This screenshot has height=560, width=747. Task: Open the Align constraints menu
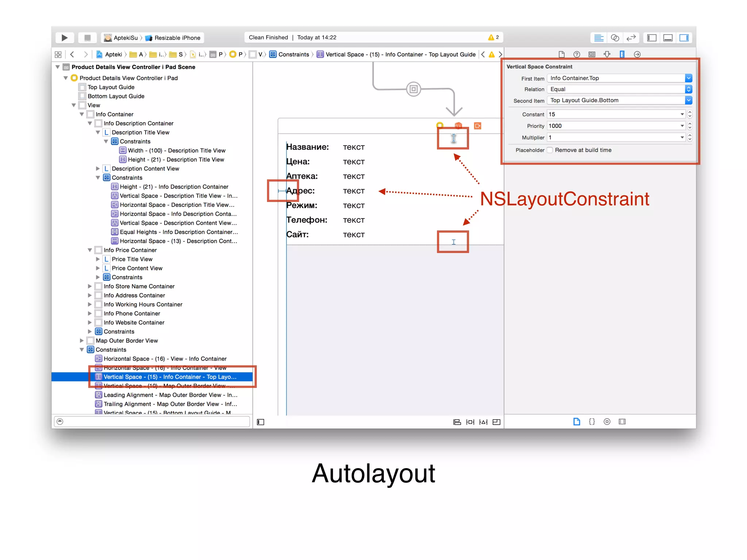tap(457, 422)
